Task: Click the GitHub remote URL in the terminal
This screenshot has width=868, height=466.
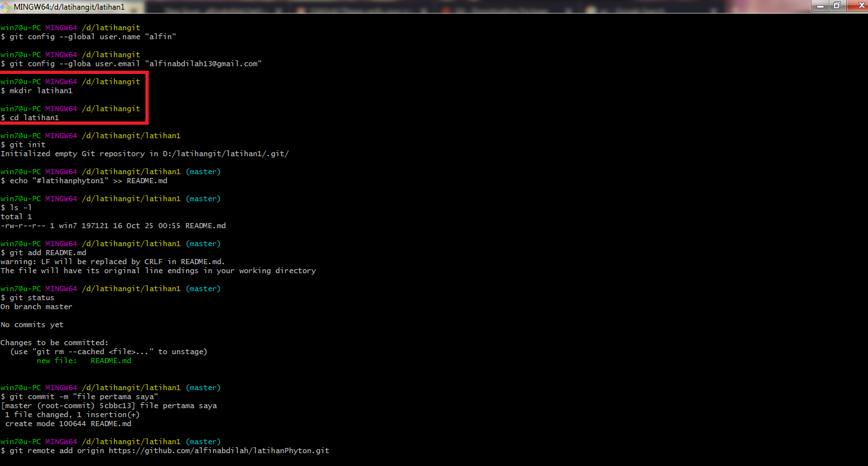Action: pos(219,451)
